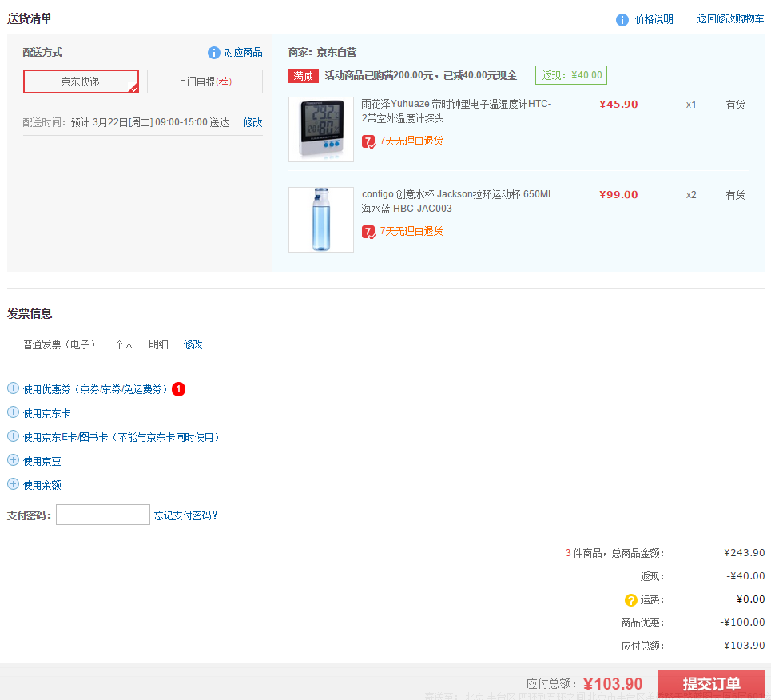Click the ¥243.90 total goods amount

(744, 553)
